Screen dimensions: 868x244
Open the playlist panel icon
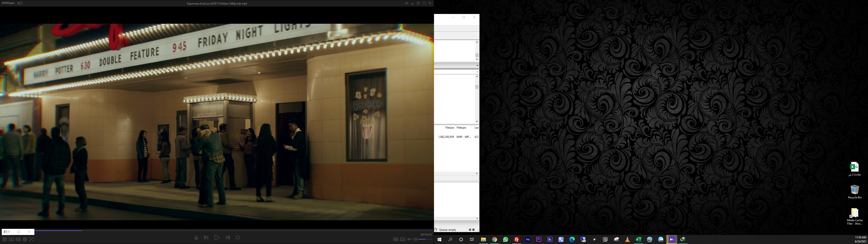(x=4, y=239)
